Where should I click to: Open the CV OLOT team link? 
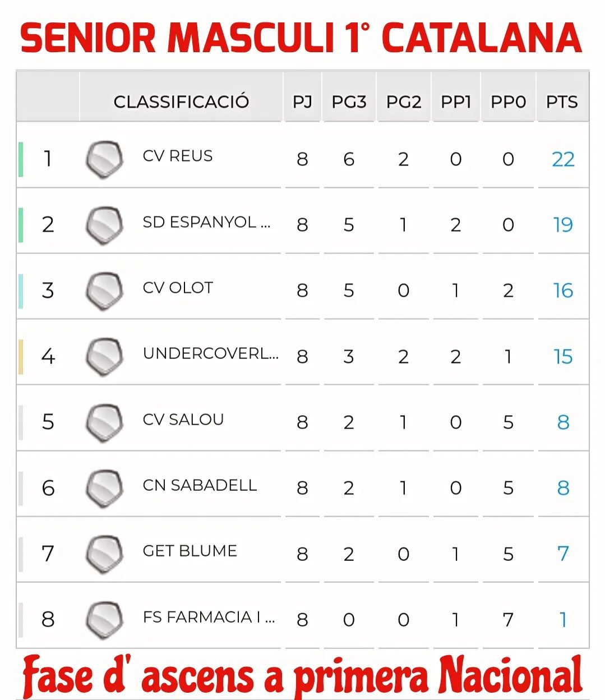pyautogui.click(x=178, y=288)
